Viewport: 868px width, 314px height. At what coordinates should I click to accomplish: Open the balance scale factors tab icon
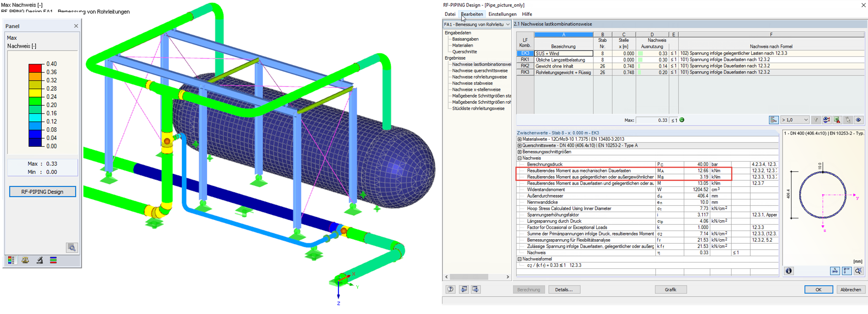[x=25, y=260]
